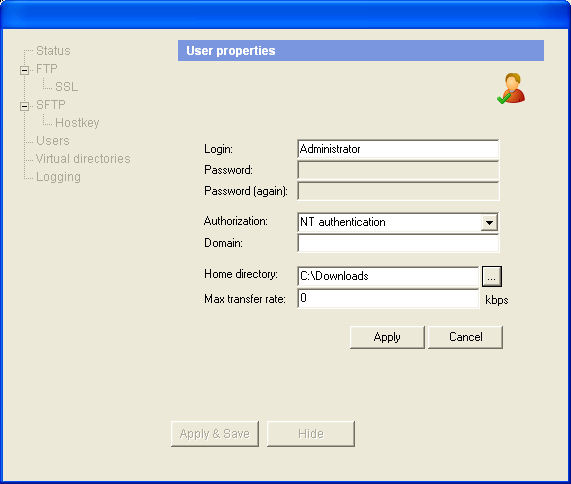The height and width of the screenshot is (484, 571).
Task: Select the SSL tree item
Action: [x=66, y=87]
